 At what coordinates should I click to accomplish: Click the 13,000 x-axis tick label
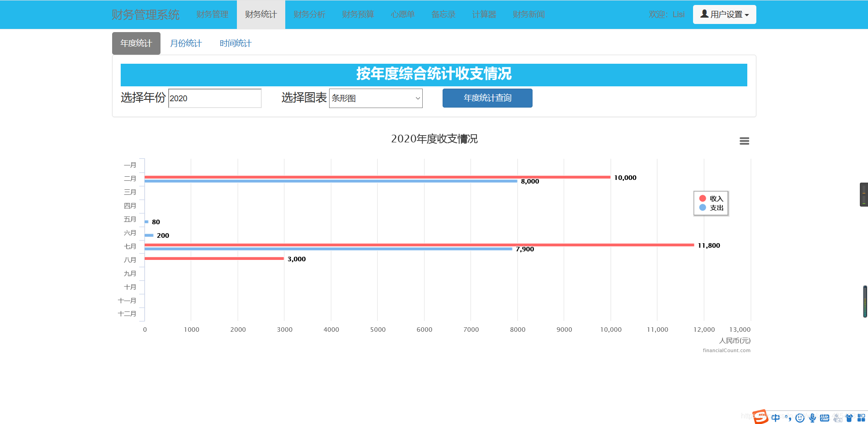coord(740,330)
